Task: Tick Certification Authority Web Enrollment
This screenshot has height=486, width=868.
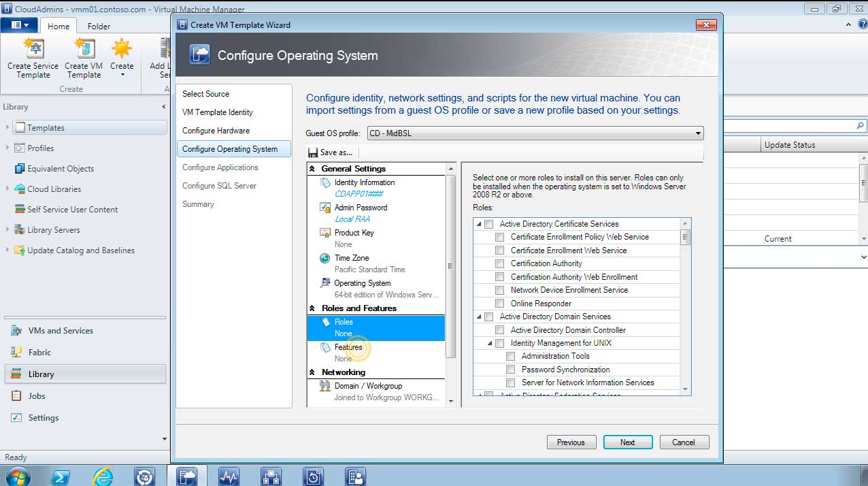Action: coord(500,277)
